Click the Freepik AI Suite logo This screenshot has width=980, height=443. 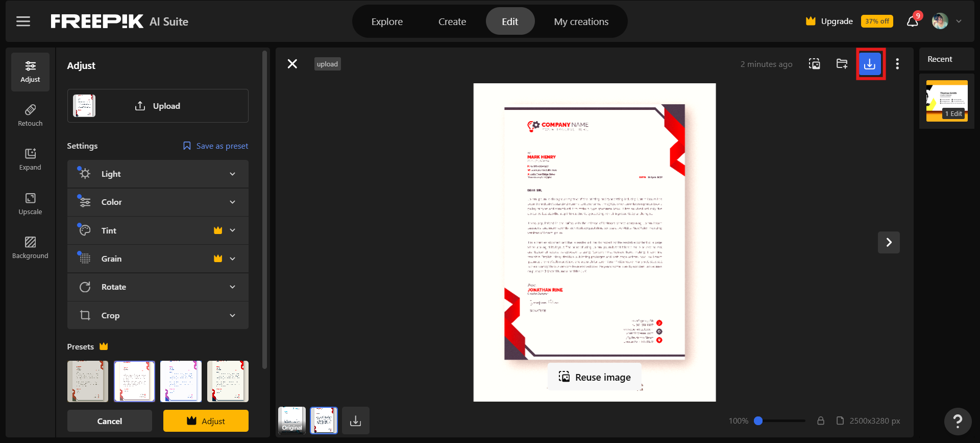pyautogui.click(x=119, y=21)
